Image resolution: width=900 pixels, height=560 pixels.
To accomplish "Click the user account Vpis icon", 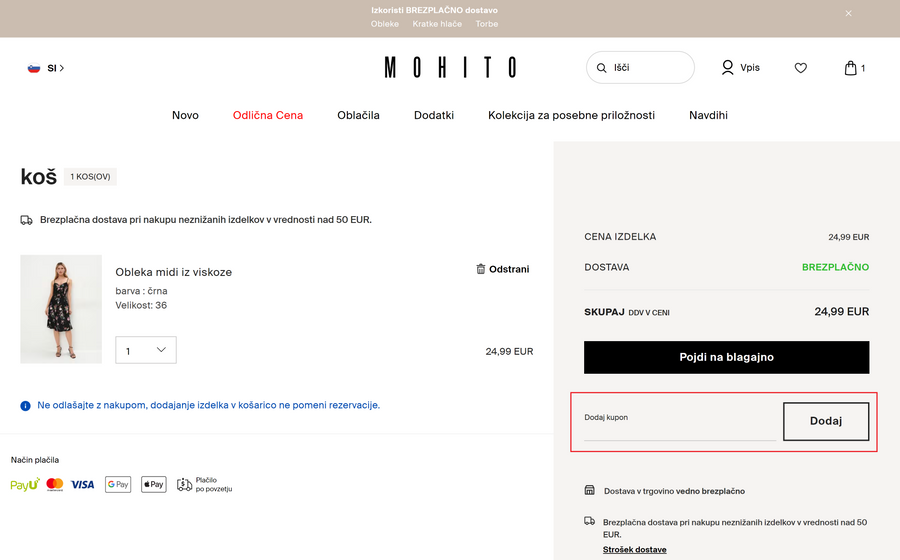I will pos(728,68).
